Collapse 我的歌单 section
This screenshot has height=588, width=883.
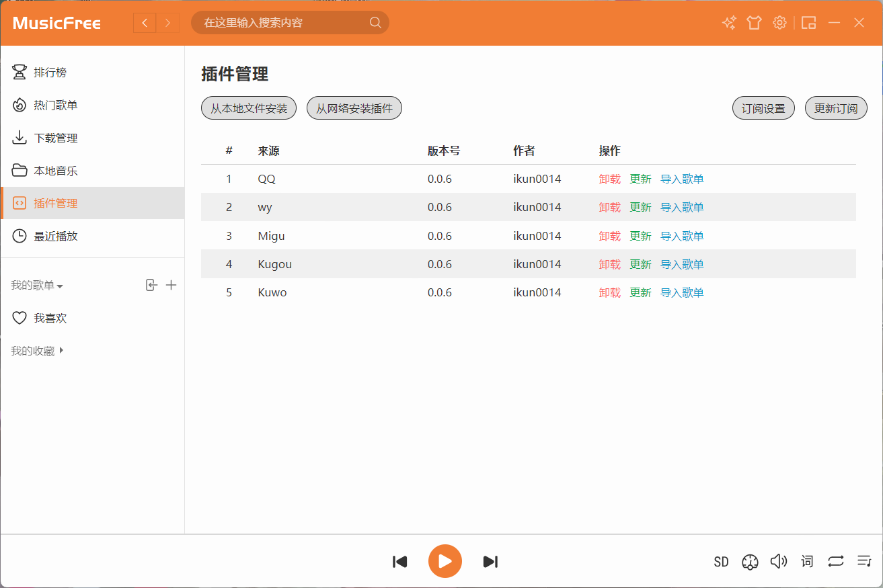point(37,286)
